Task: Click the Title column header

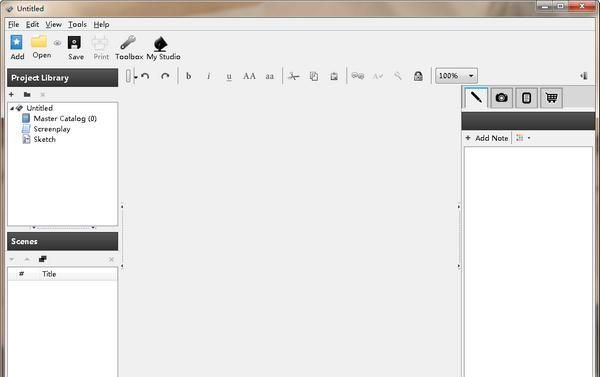Action: pyautogui.click(x=49, y=274)
